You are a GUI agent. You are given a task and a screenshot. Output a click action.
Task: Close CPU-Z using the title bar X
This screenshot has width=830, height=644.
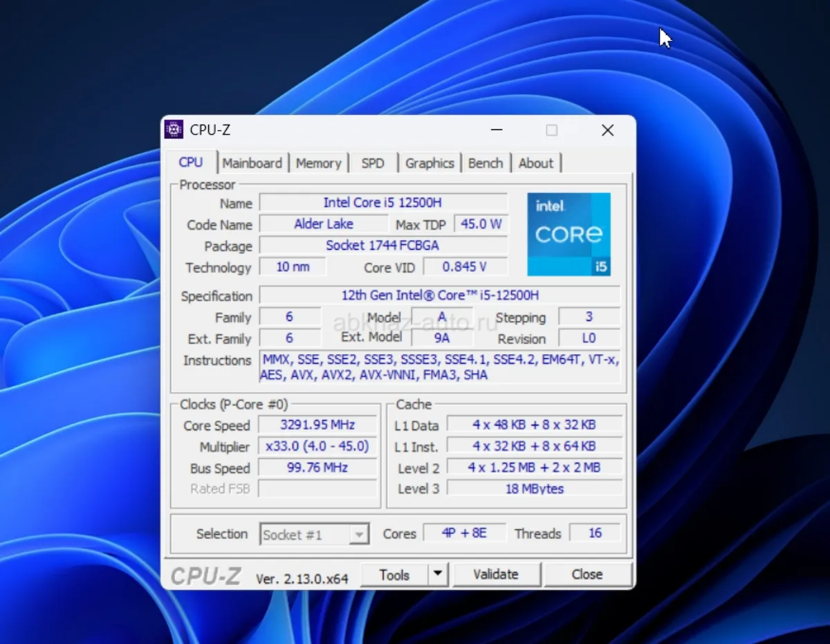click(607, 130)
